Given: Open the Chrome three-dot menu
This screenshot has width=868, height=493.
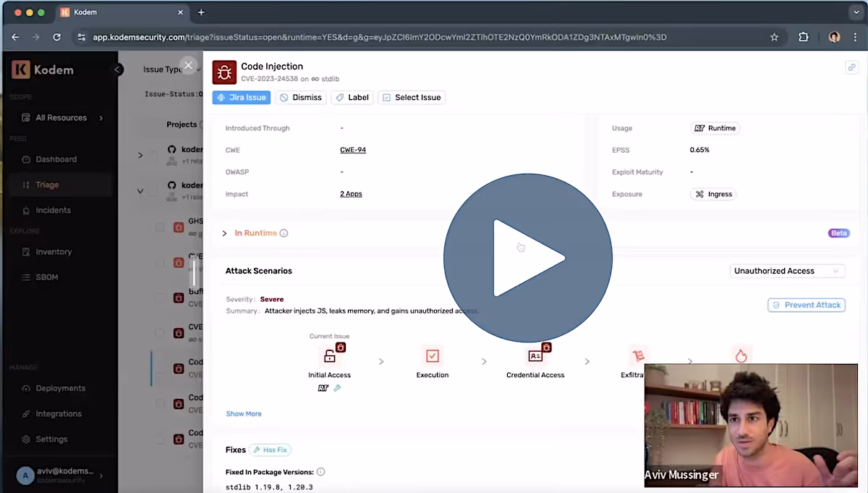Looking at the screenshot, I should point(855,37).
